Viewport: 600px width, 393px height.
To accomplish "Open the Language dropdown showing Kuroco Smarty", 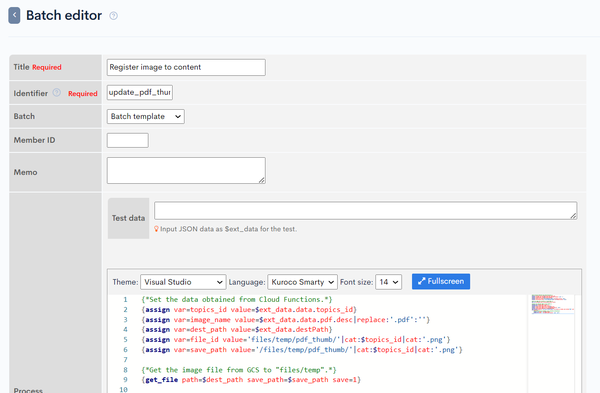I will (x=302, y=282).
